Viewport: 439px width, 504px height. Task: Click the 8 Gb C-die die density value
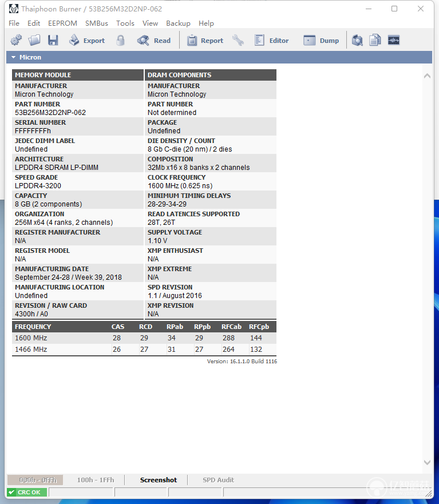click(x=190, y=149)
